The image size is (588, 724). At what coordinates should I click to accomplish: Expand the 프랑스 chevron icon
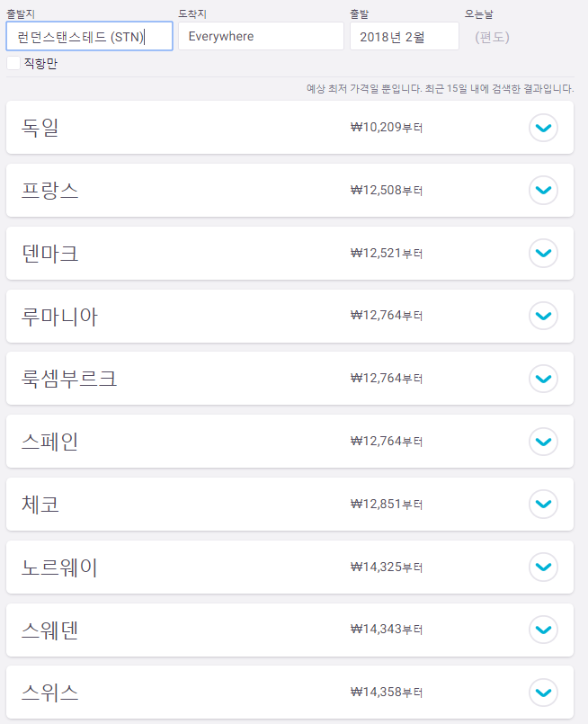(543, 191)
